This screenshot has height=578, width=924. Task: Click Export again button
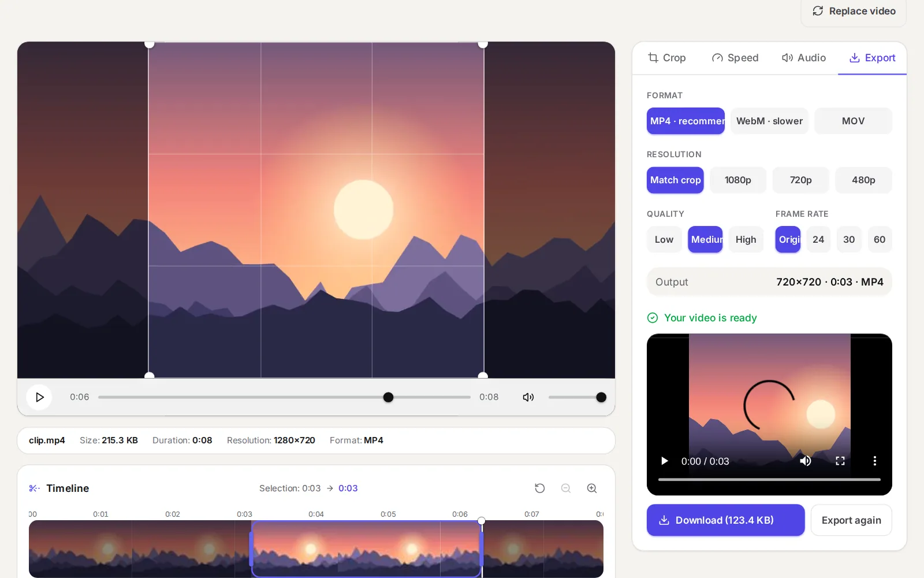[x=851, y=520]
